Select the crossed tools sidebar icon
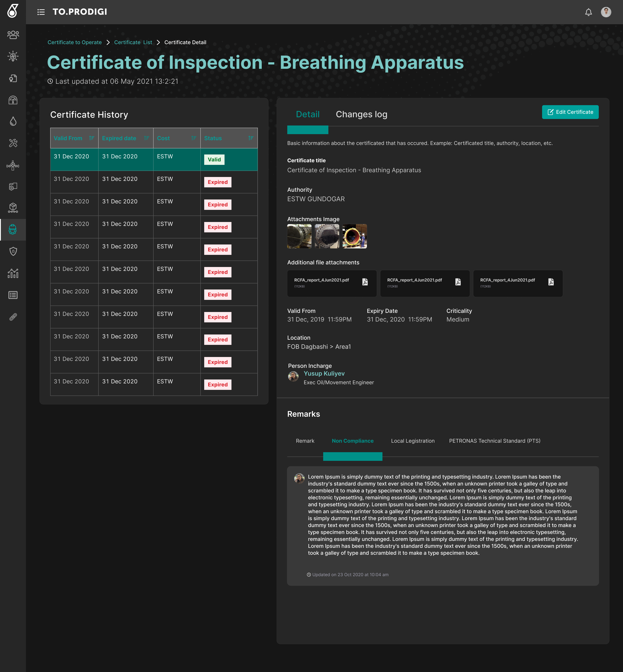Screen dimensions: 623x672 [13, 143]
